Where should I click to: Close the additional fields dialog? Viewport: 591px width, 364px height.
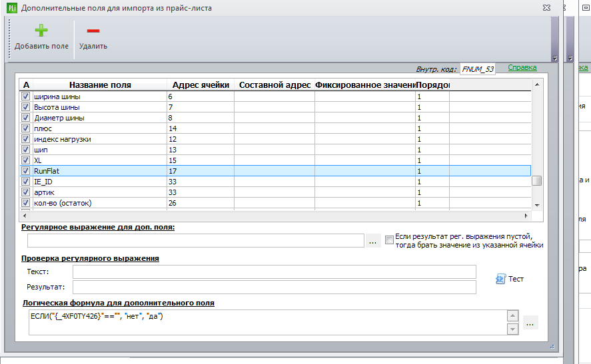546,7
